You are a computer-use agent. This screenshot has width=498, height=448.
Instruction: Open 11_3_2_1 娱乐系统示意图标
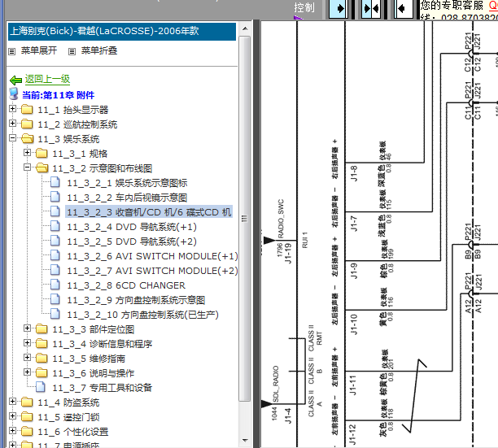pyautogui.click(x=127, y=183)
